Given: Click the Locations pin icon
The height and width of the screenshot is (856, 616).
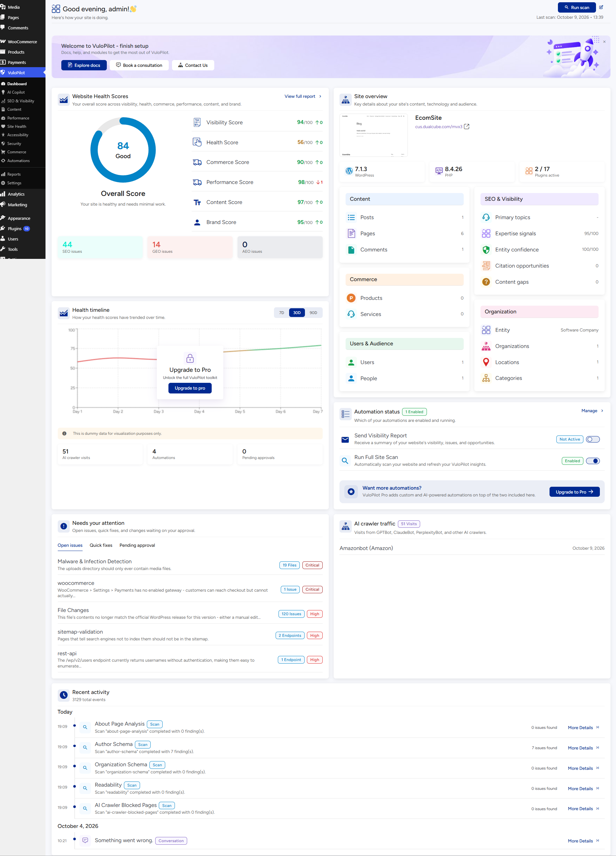Looking at the screenshot, I should pyautogui.click(x=486, y=362).
